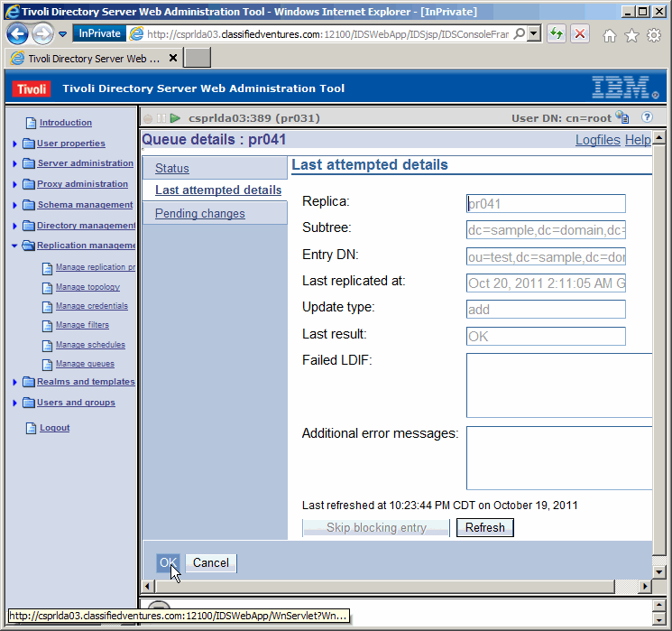Collapse the Replication management tree node
The height and width of the screenshot is (631, 672).
(15, 246)
